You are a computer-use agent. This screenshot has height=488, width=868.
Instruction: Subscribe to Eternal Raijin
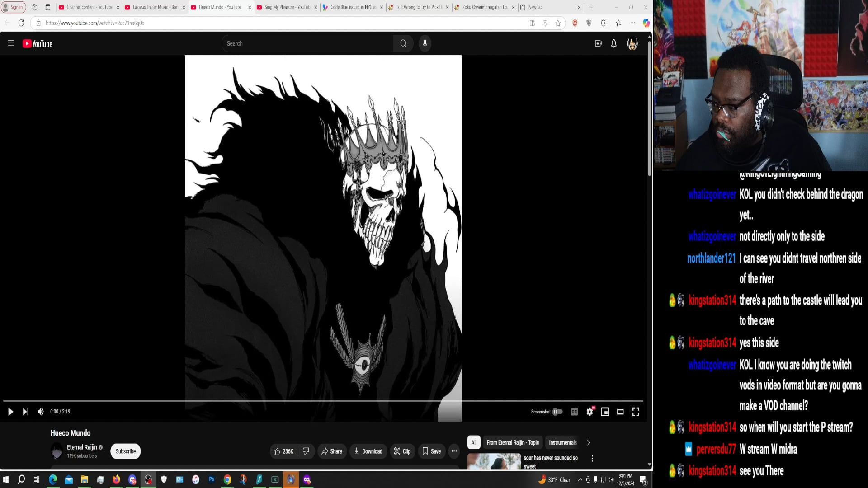point(126,451)
